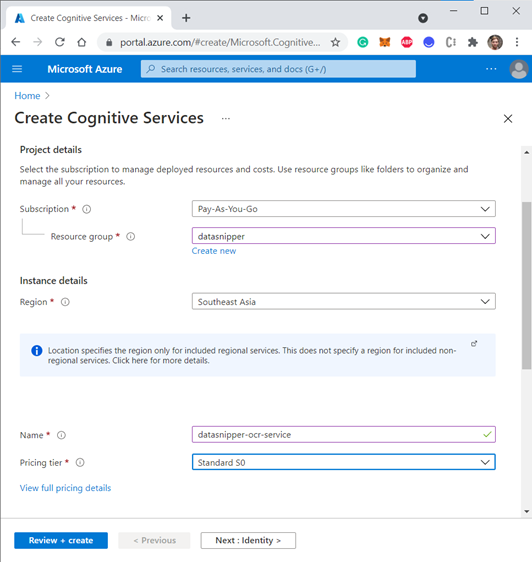Image resolution: width=532 pixels, height=562 pixels.
Task: Open the browser extensions puzzle menu
Action: [x=473, y=42]
